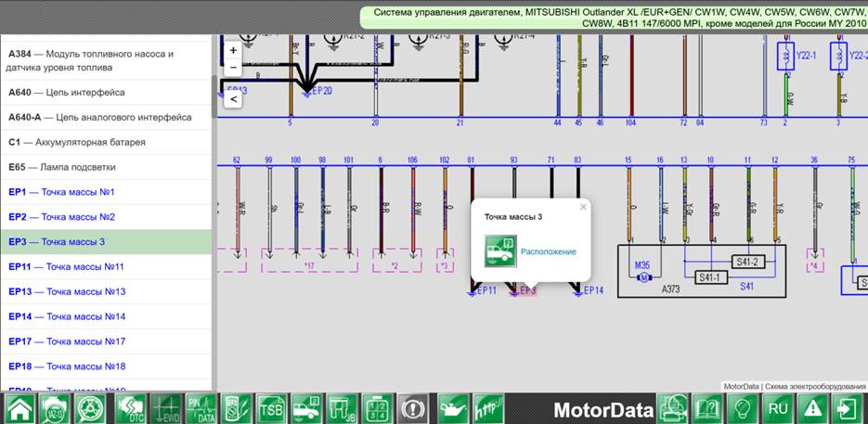Click the oil can maintenance icon
Screen dimensions: 868x424
(x=453, y=408)
